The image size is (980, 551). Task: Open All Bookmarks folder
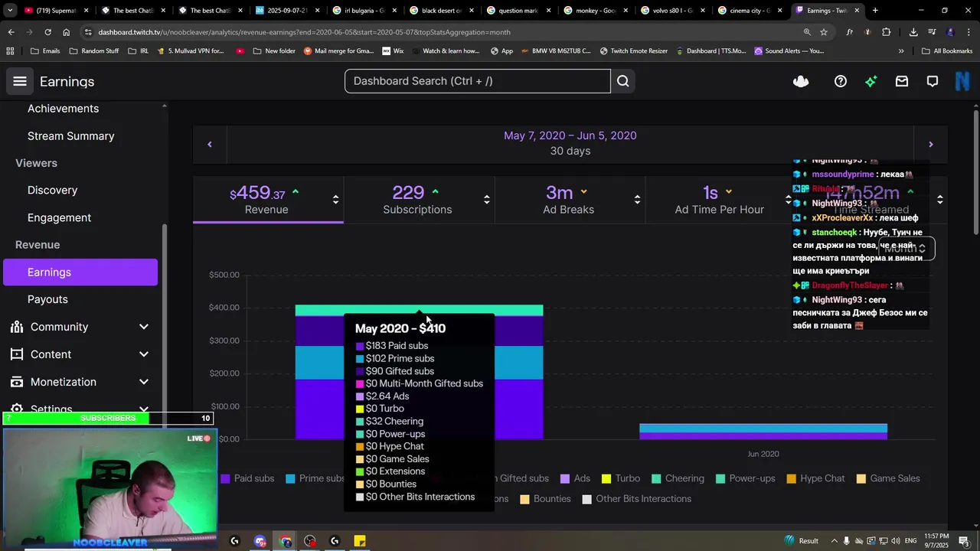point(947,51)
